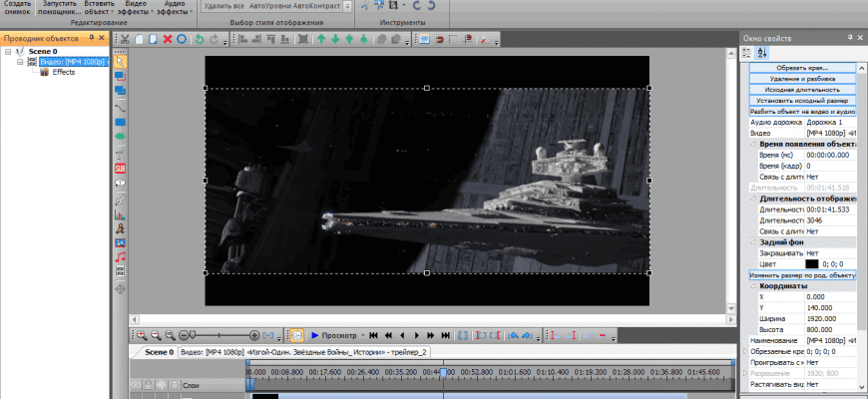Click Установить исходный размер button
The height and width of the screenshot is (399, 868).
(802, 101)
